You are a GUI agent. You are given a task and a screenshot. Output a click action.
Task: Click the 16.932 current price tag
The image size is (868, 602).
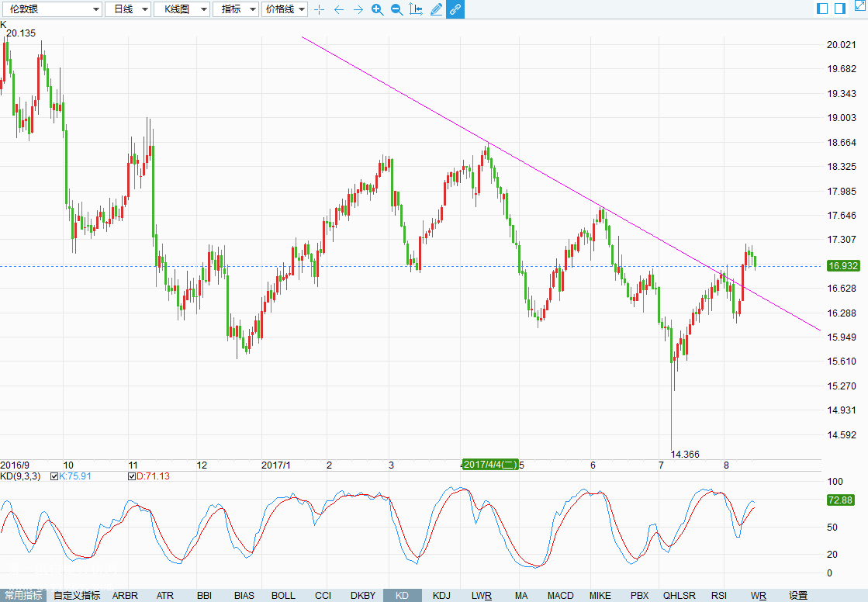(843, 266)
